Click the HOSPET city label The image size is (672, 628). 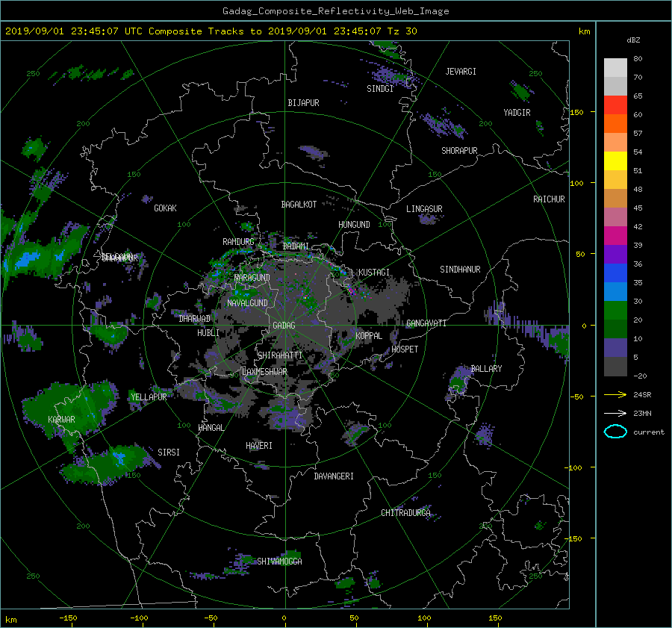[405, 349]
